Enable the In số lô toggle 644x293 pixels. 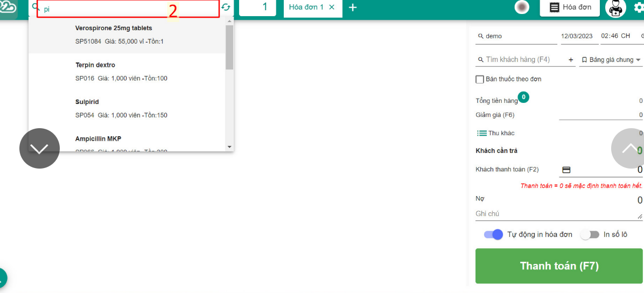pyautogui.click(x=590, y=234)
